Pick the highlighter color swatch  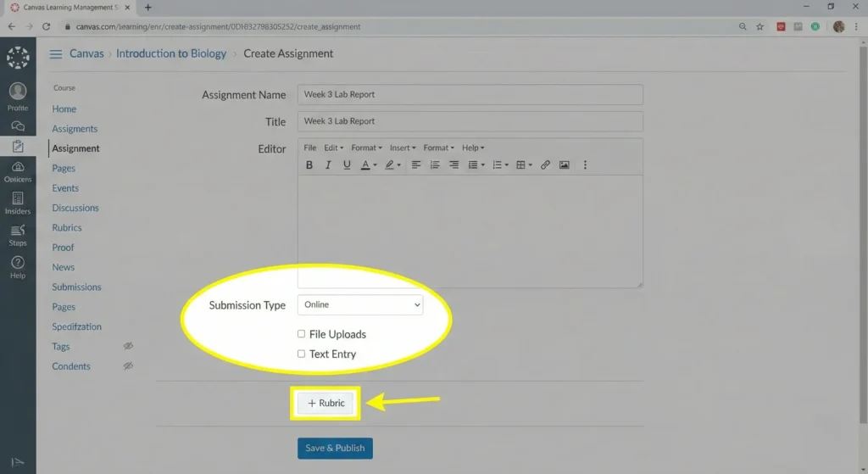pos(389,165)
